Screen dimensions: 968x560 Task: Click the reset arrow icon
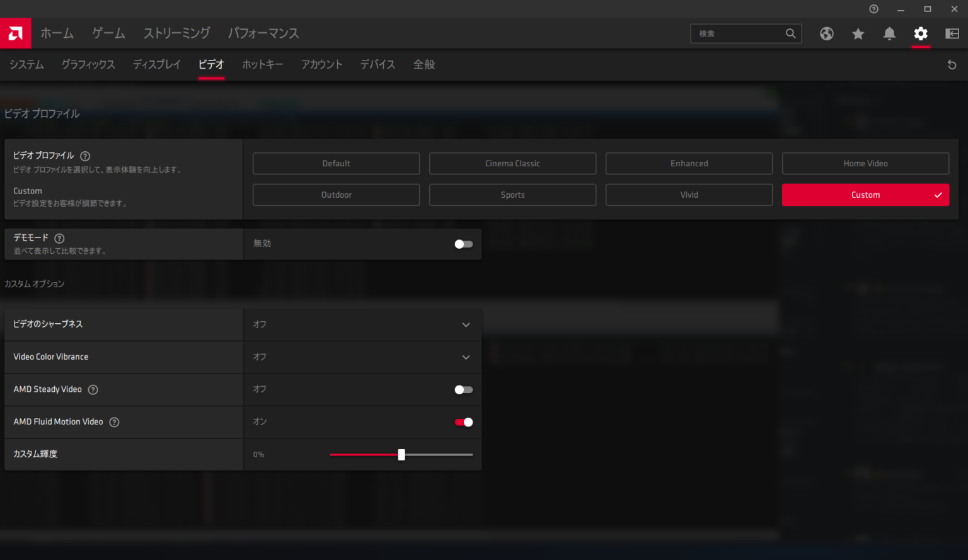tap(952, 65)
